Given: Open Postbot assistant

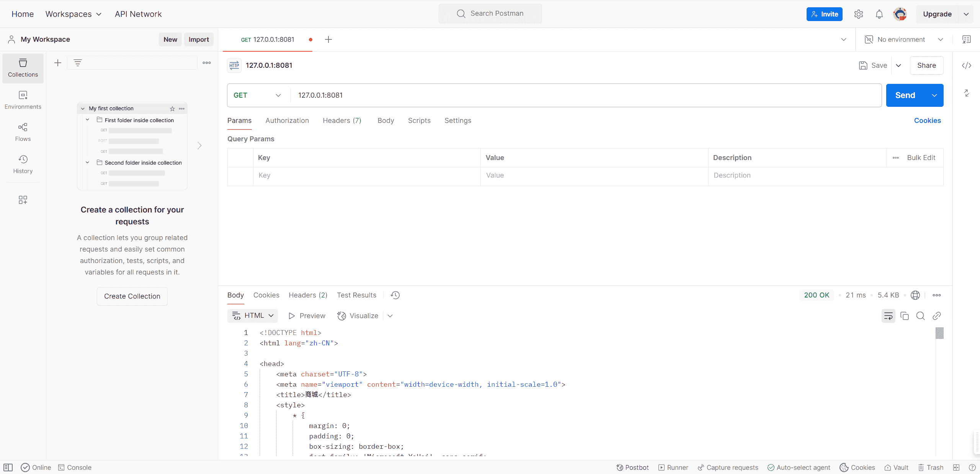Looking at the screenshot, I should tap(632, 467).
